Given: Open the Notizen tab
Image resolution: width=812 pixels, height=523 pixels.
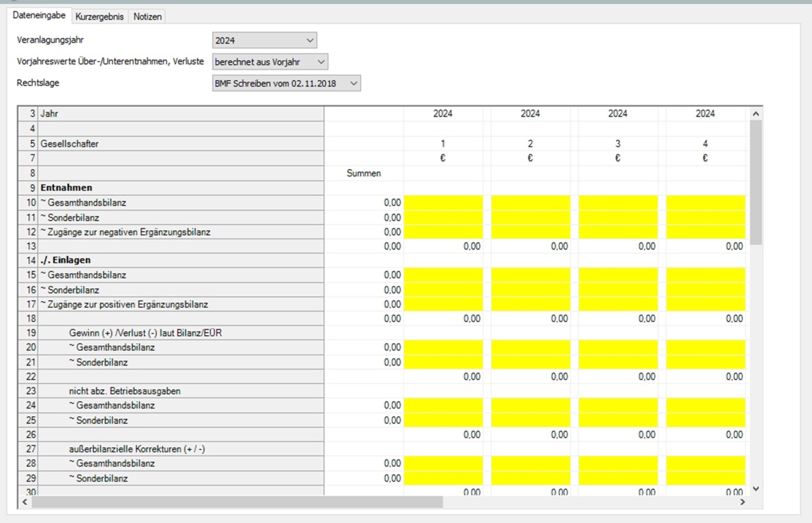Looking at the screenshot, I should pos(147,17).
